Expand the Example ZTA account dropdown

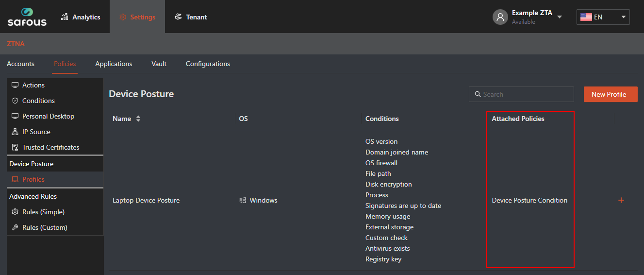tap(560, 17)
